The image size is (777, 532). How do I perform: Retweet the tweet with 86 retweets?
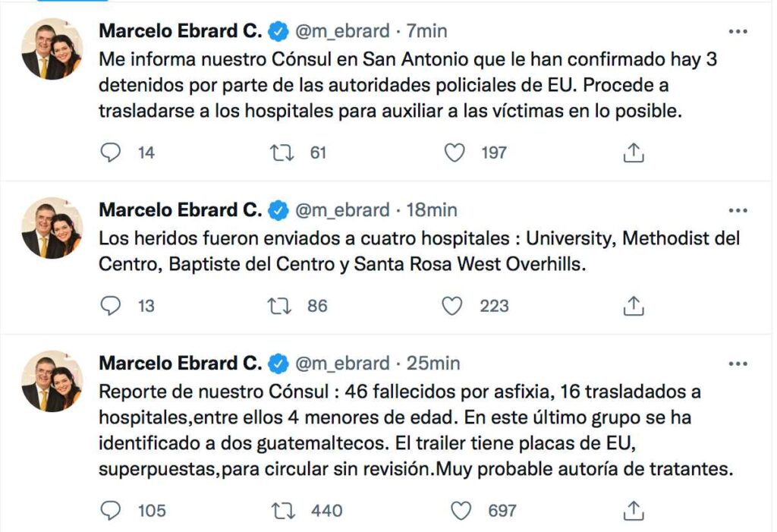tap(279, 306)
